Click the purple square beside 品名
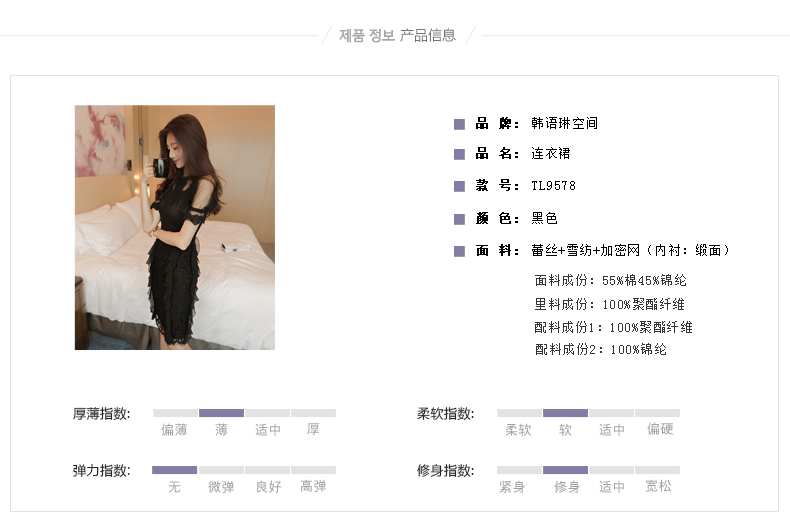 coord(459,154)
